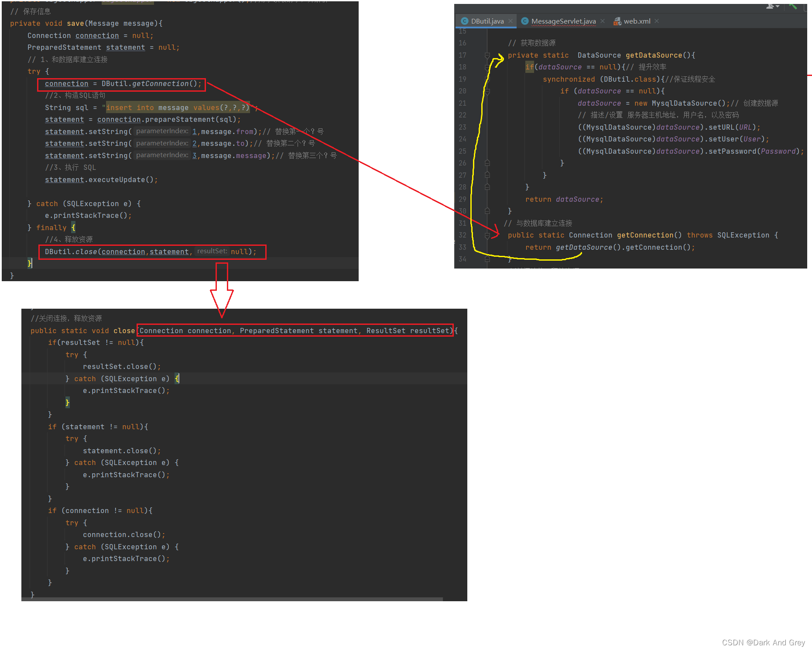Click 'parameterIndex:' hint before value 1
This screenshot has height=651, width=812.
pos(162,131)
